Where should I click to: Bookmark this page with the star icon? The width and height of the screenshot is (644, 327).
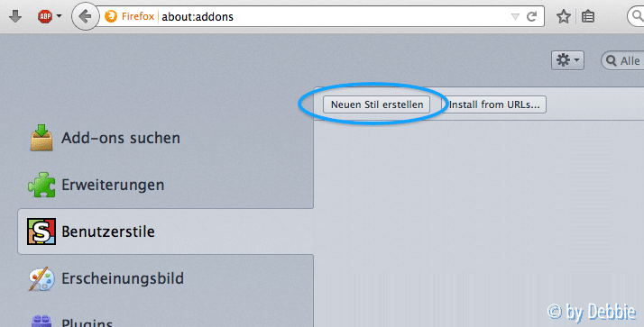click(564, 16)
